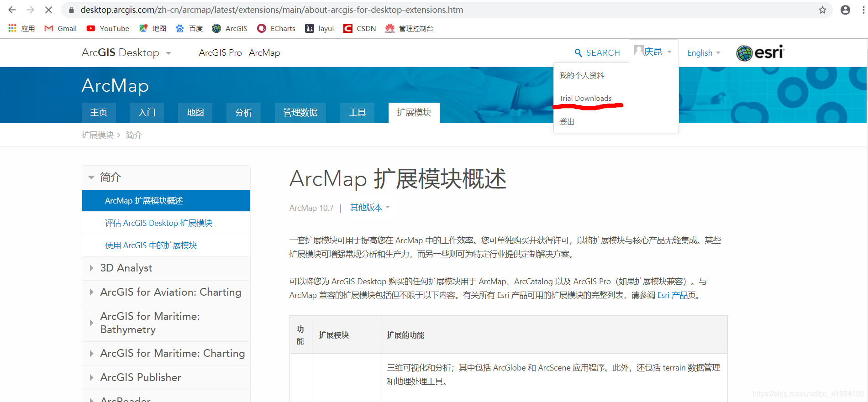The width and height of the screenshot is (868, 402).
Task: Expand the ArcGIS Publisher section
Action: 166,377
